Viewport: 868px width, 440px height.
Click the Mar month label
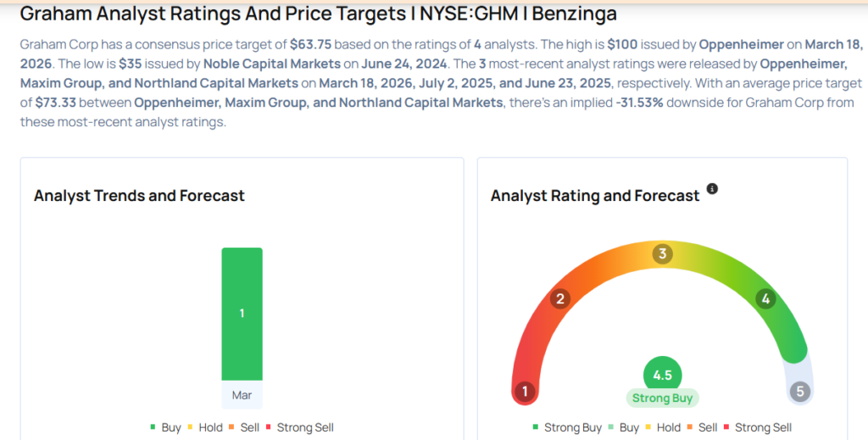pyautogui.click(x=242, y=395)
